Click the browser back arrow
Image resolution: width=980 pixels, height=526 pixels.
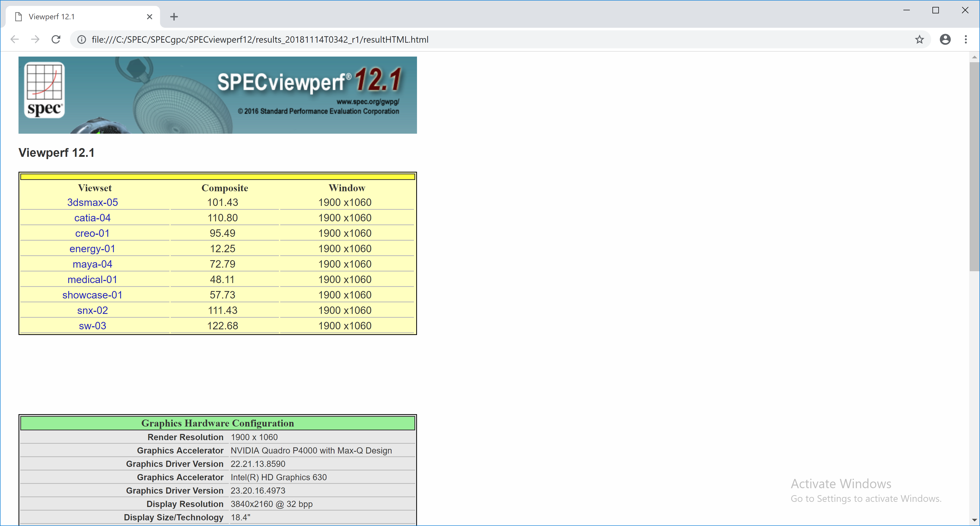pos(14,39)
